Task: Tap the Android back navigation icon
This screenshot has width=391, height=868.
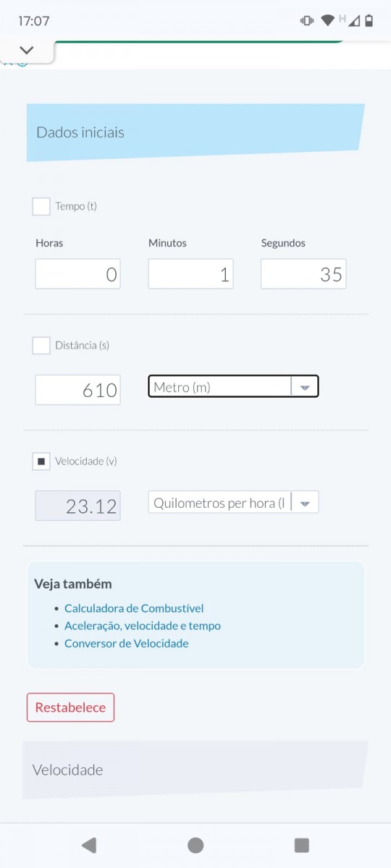Action: 89,845
